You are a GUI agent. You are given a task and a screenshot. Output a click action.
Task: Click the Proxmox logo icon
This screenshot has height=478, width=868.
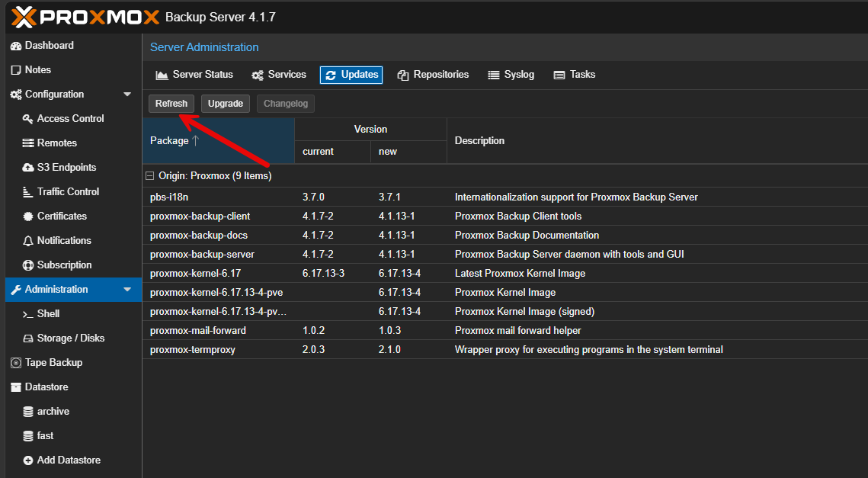point(24,18)
